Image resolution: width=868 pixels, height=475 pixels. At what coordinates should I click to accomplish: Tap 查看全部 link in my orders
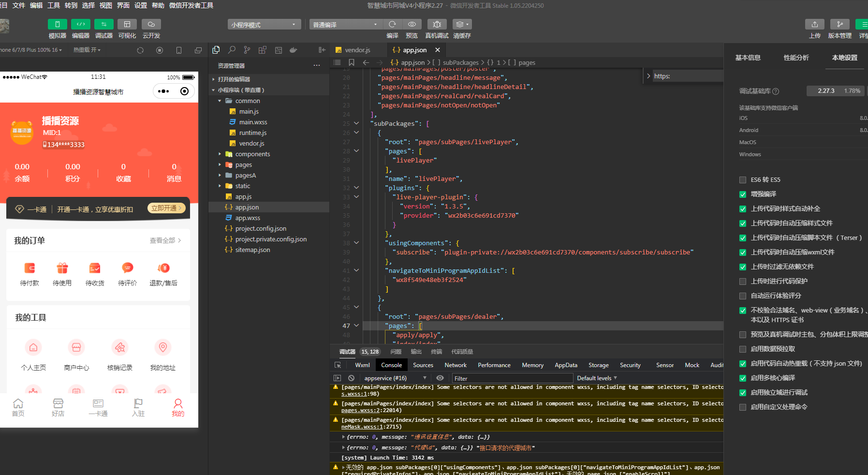click(165, 240)
